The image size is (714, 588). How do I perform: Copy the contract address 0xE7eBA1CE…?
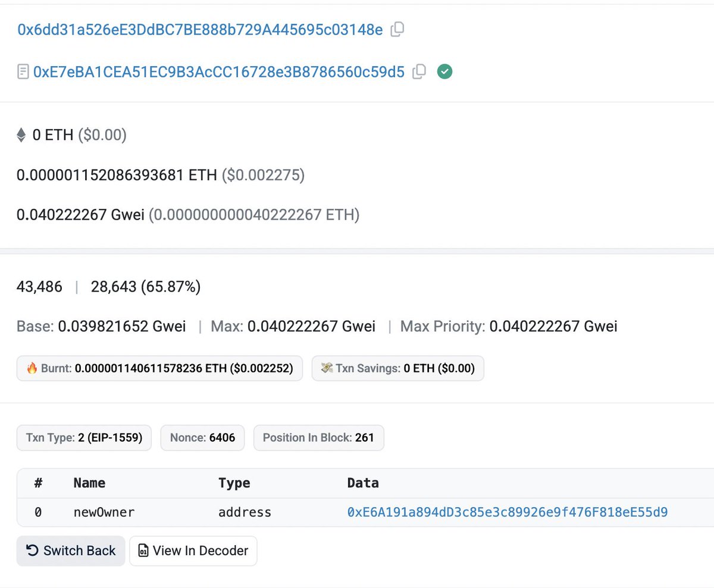[x=419, y=72]
